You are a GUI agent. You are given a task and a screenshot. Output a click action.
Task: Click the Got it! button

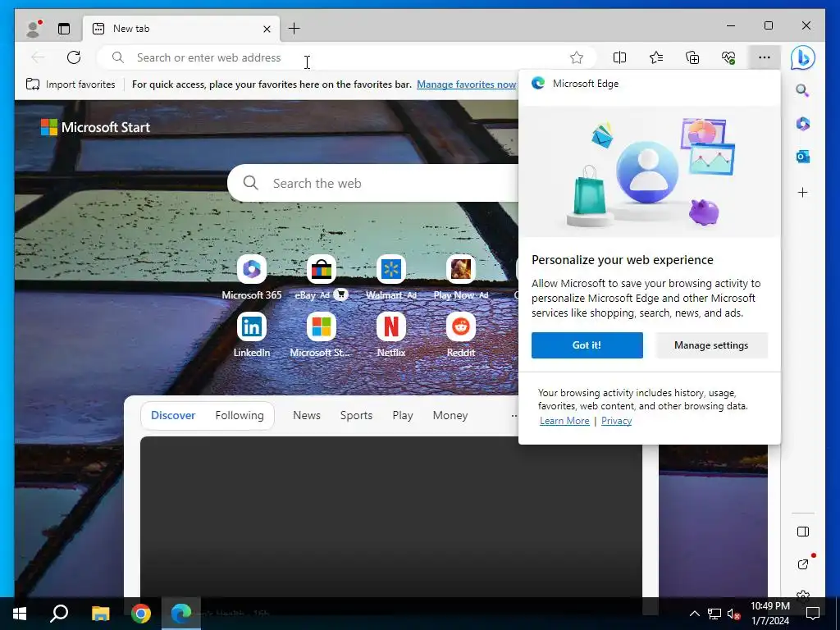587,345
